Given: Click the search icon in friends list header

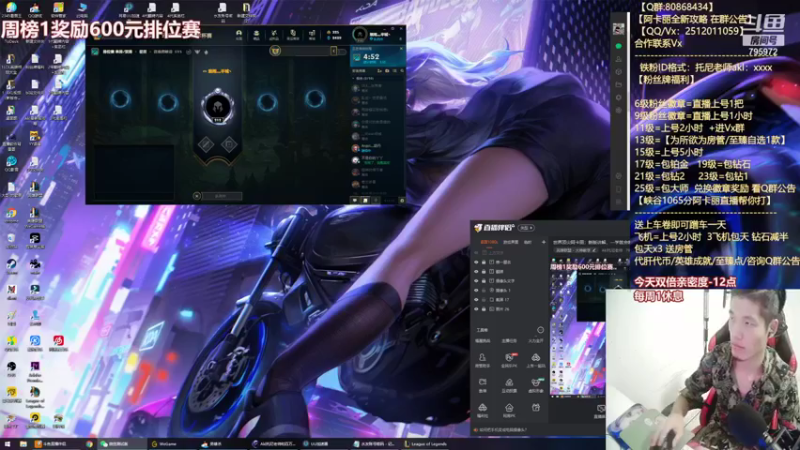Looking at the screenshot, I should (x=402, y=71).
